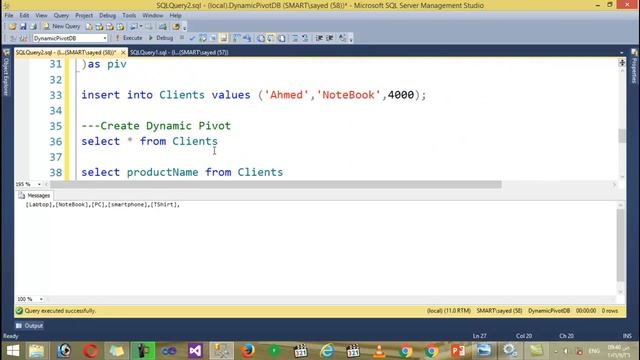Open SQL editor toolbar overflow arrow
This screenshot has width=640, height=360.
coord(351,39)
